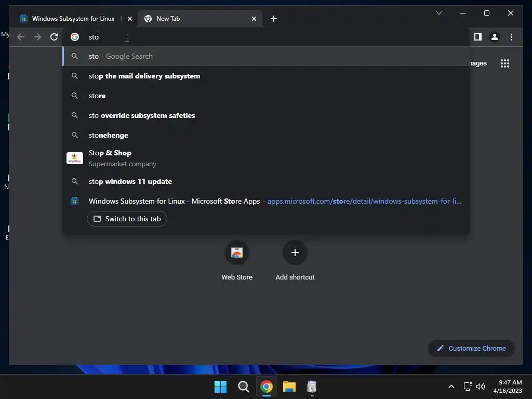
Task: Open a new tab with the plus icon
Action: (x=274, y=19)
